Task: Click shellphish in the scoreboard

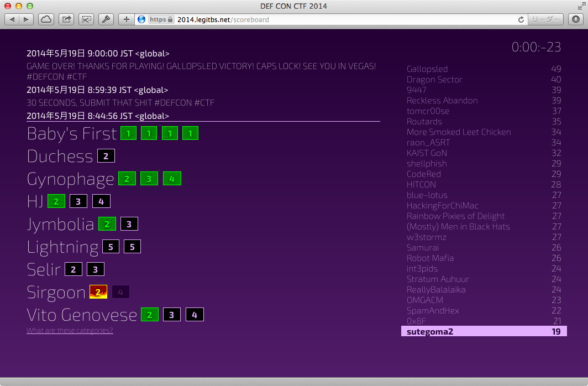Action: tap(427, 164)
